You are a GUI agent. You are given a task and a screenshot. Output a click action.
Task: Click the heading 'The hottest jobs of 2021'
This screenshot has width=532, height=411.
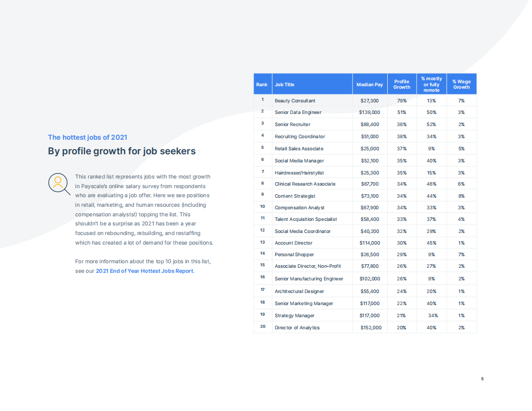(87, 137)
